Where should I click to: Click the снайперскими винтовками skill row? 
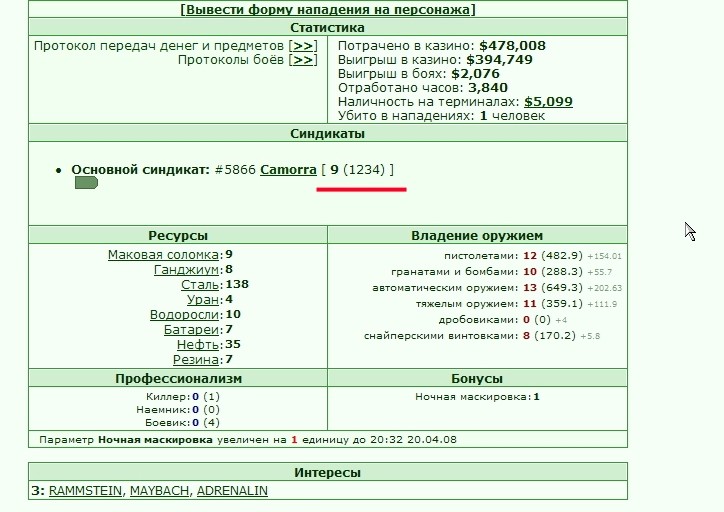click(x=482, y=336)
